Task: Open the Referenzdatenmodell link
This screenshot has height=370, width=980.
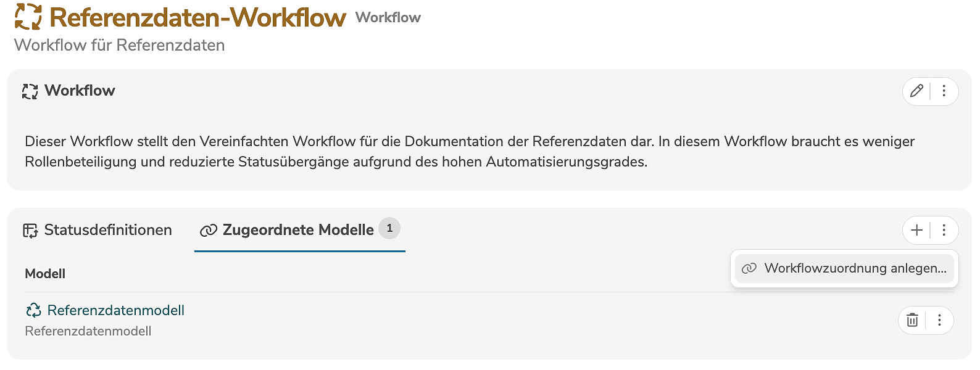Action: click(x=117, y=310)
